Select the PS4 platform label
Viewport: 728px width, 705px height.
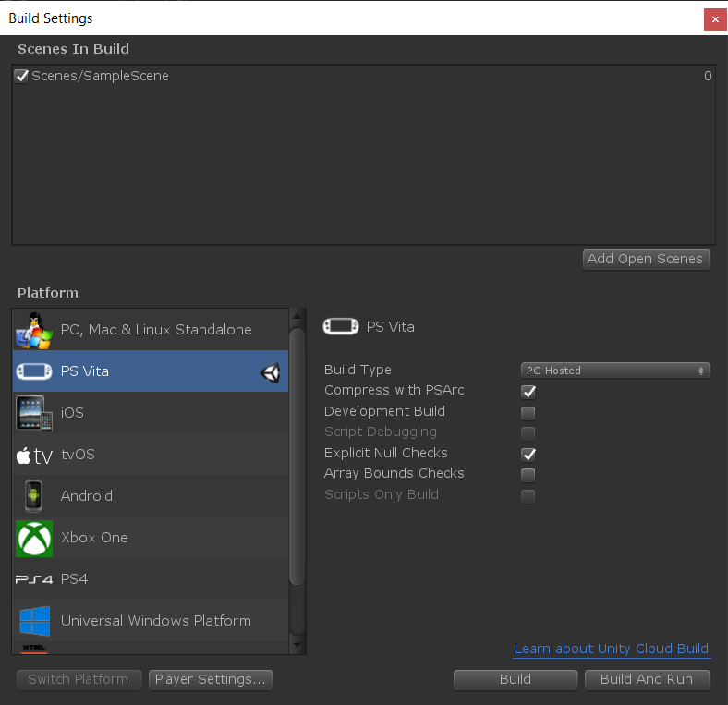click(x=74, y=579)
